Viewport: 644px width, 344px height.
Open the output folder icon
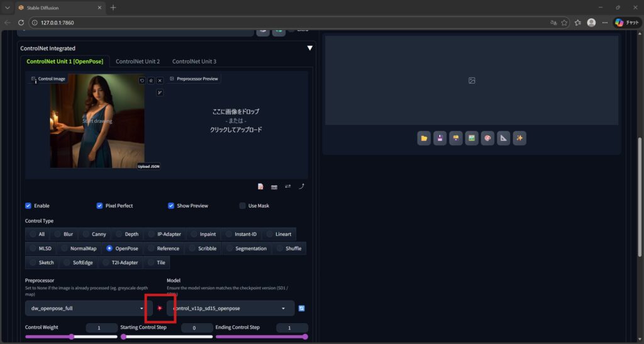pos(424,138)
